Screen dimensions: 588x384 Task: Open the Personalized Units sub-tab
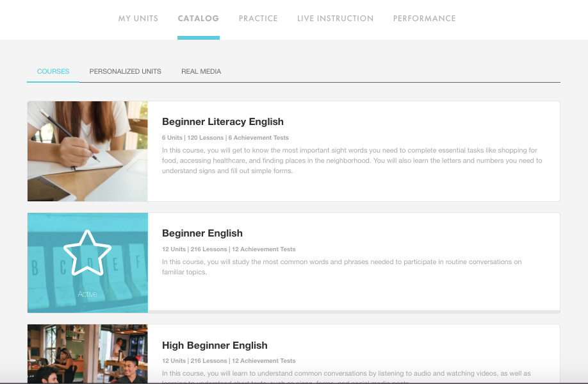[x=126, y=71]
